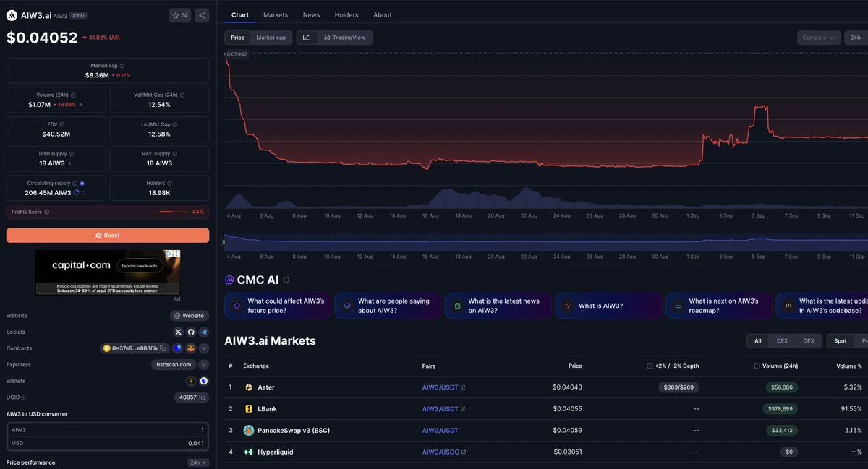Click the Total supply info icon
The image size is (868, 469).
71,154
